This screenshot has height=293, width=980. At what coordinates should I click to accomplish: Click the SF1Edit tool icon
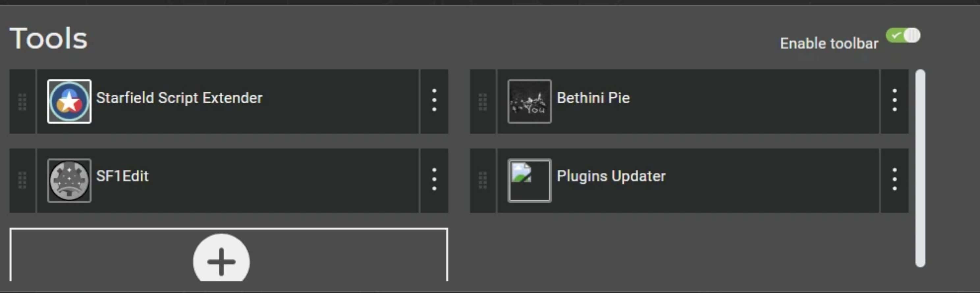click(x=69, y=180)
